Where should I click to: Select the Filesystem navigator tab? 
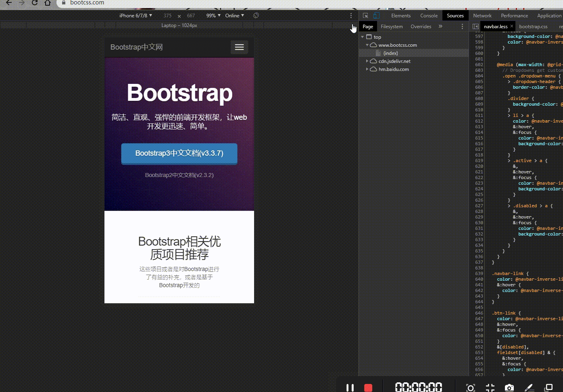[392, 26]
